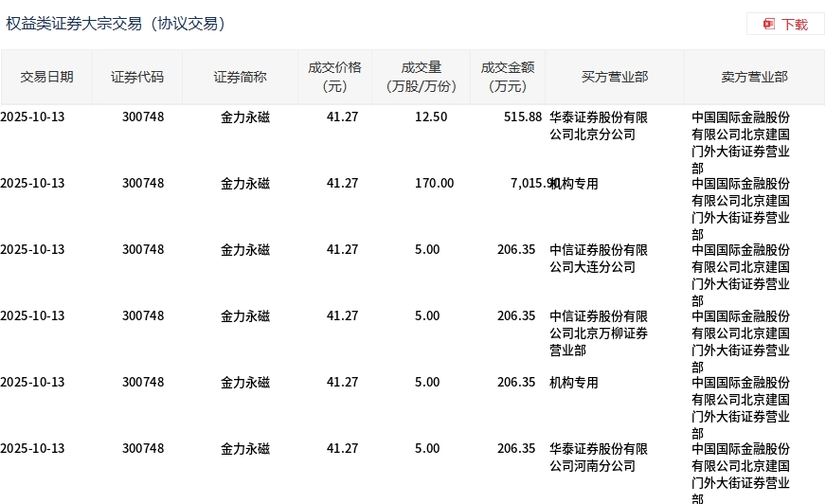
Task: Click code 300748 in the 170.00 row
Action: click(143, 183)
